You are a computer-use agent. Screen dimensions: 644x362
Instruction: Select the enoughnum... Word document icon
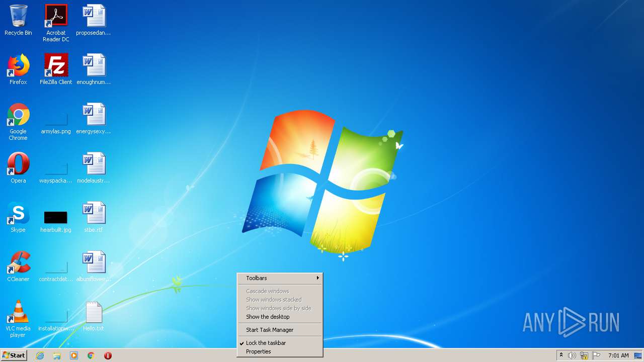[94, 69]
